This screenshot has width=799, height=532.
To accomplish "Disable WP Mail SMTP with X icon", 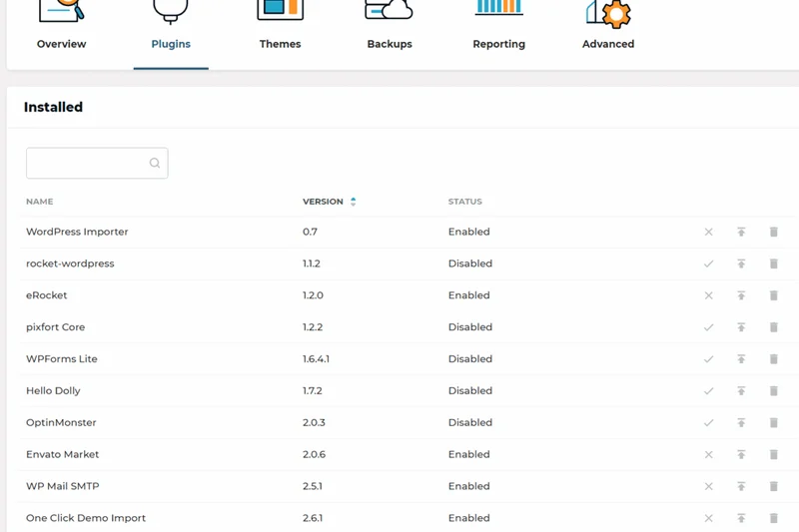I will (708, 487).
